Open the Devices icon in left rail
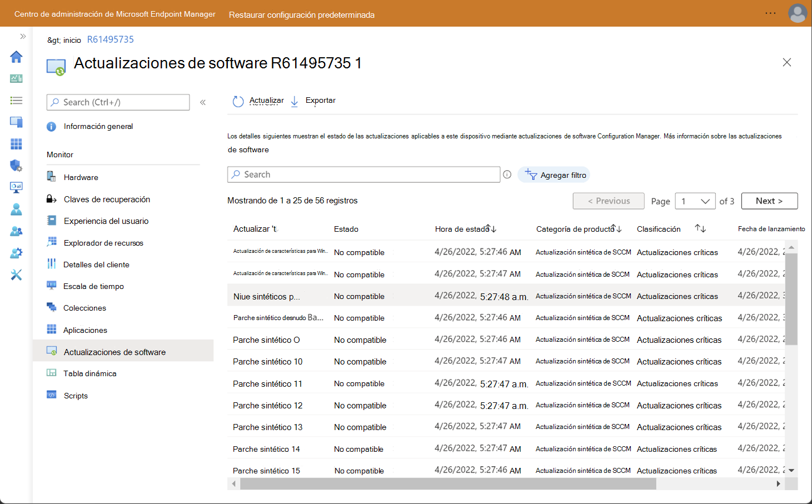 click(x=16, y=122)
